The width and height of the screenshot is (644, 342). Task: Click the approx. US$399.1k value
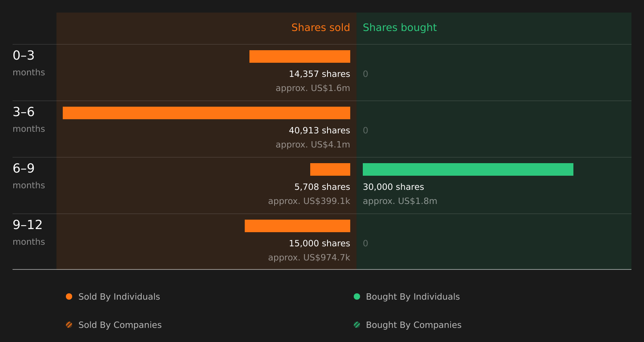(x=309, y=201)
